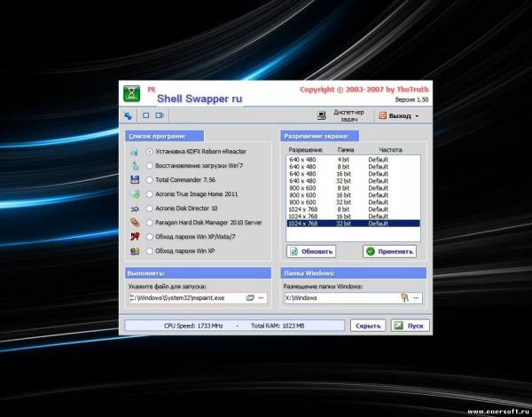The height and width of the screenshot is (417, 532).
Task: Click the Total RAM: 1023 MB status text
Action: tap(278, 326)
